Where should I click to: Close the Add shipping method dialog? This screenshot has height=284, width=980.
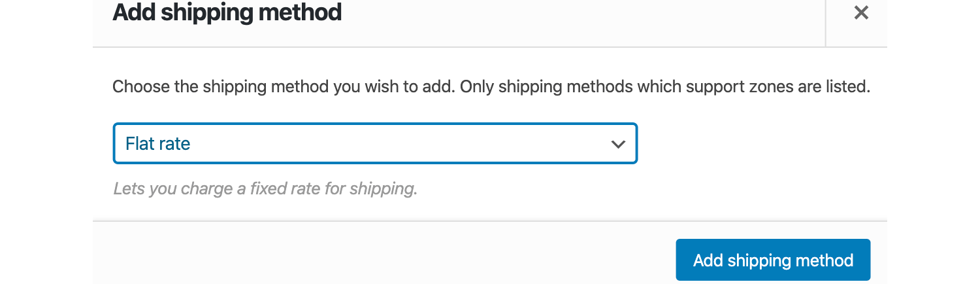tap(861, 13)
